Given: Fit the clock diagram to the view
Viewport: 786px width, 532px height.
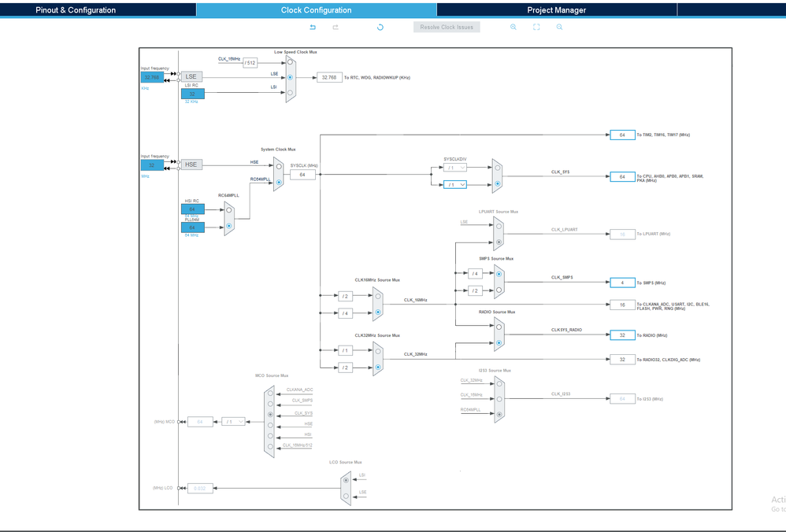Looking at the screenshot, I should pyautogui.click(x=536, y=27).
